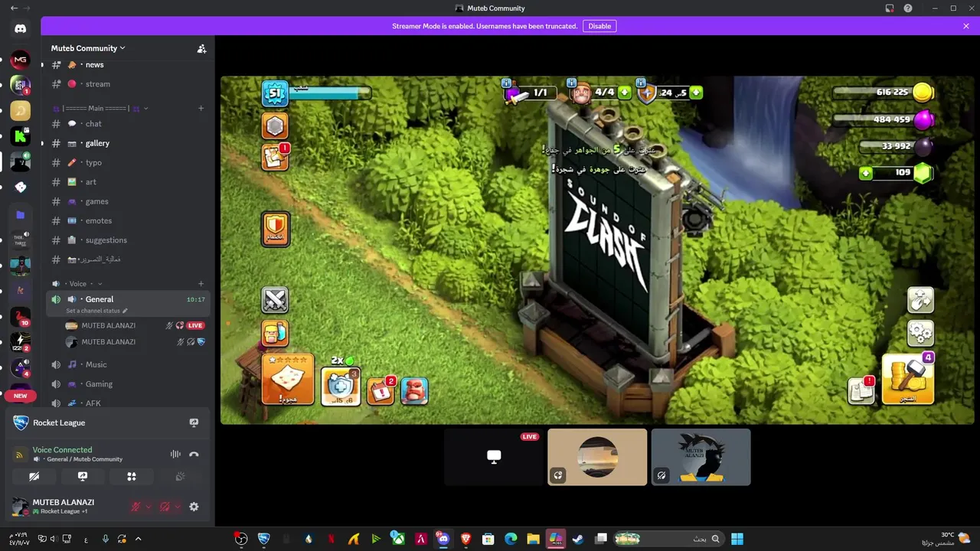Viewport: 980px width, 551px height.
Task: Unmute the microphone in user panel
Action: [x=136, y=507]
